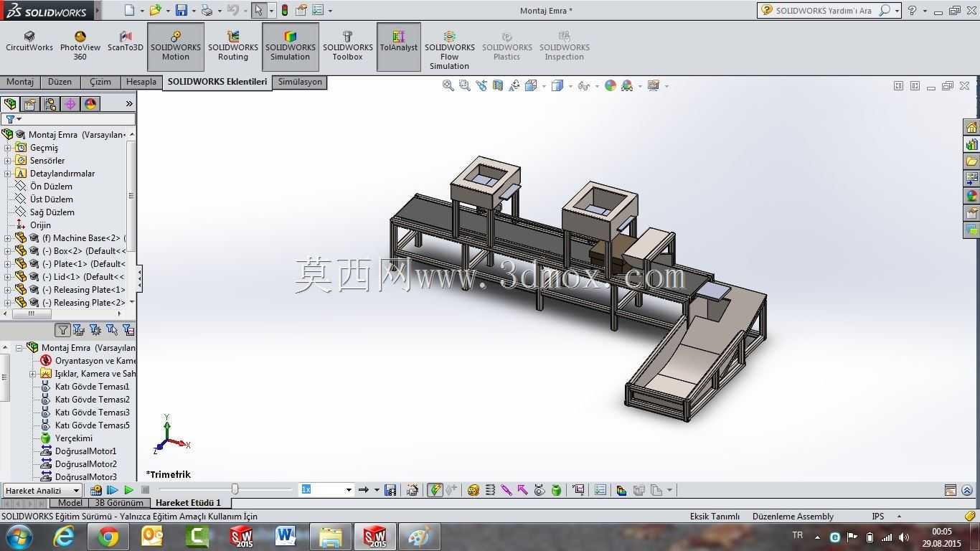The width and height of the screenshot is (980, 551).
Task: Click the motion timeline playback slider
Action: tap(235, 490)
